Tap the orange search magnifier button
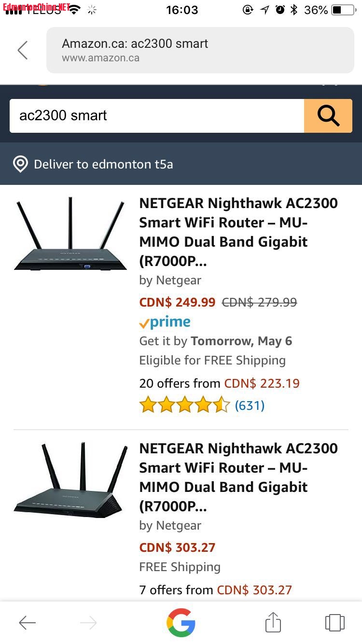The image size is (362, 644). pos(328,116)
